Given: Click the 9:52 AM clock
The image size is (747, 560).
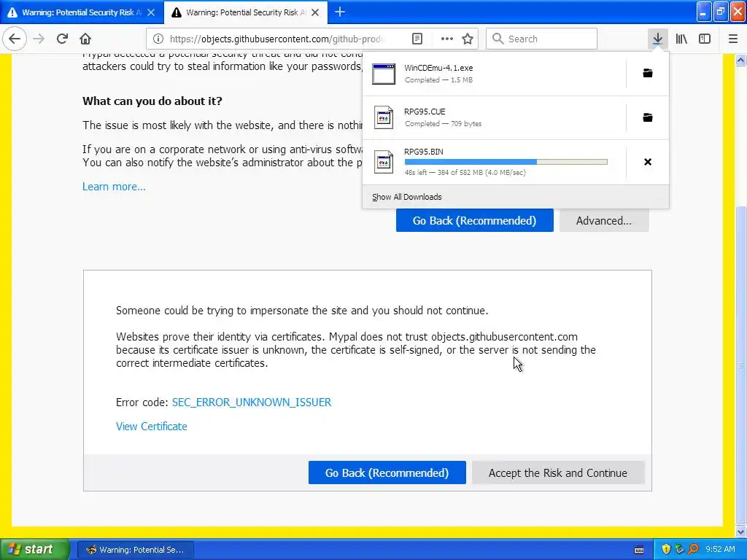Looking at the screenshot, I should [720, 550].
